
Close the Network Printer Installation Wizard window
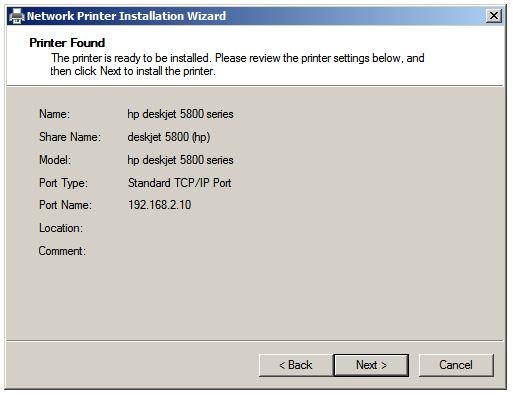[493, 16]
